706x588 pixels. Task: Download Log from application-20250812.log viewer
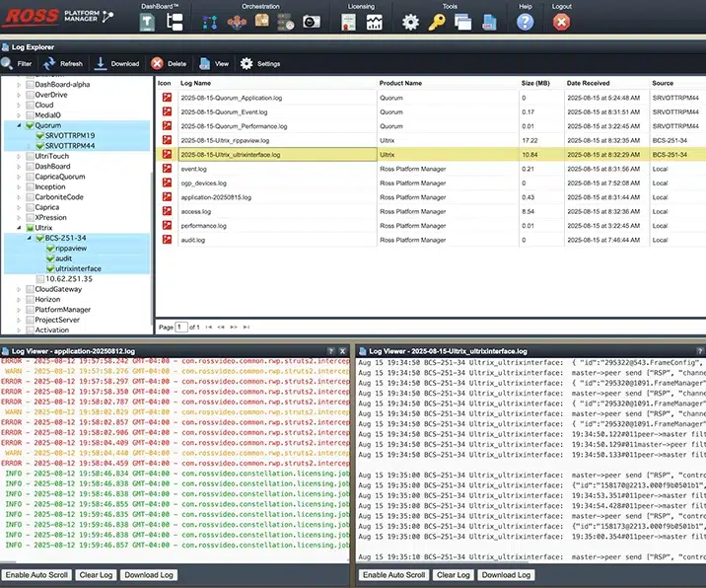pyautogui.click(x=149, y=575)
